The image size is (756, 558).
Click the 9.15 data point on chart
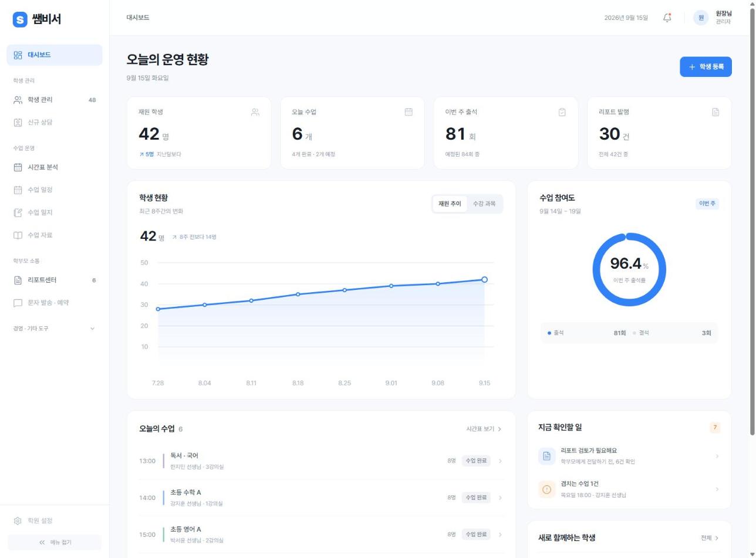[484, 280]
